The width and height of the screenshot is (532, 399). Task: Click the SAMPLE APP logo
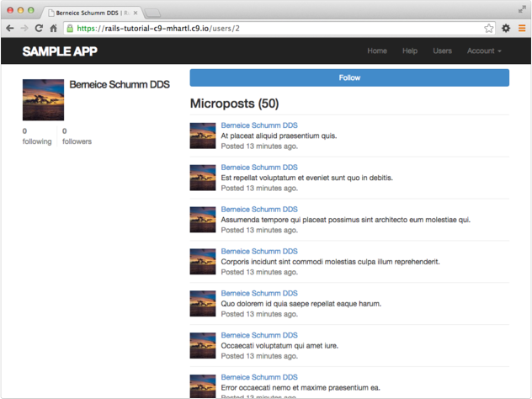60,51
